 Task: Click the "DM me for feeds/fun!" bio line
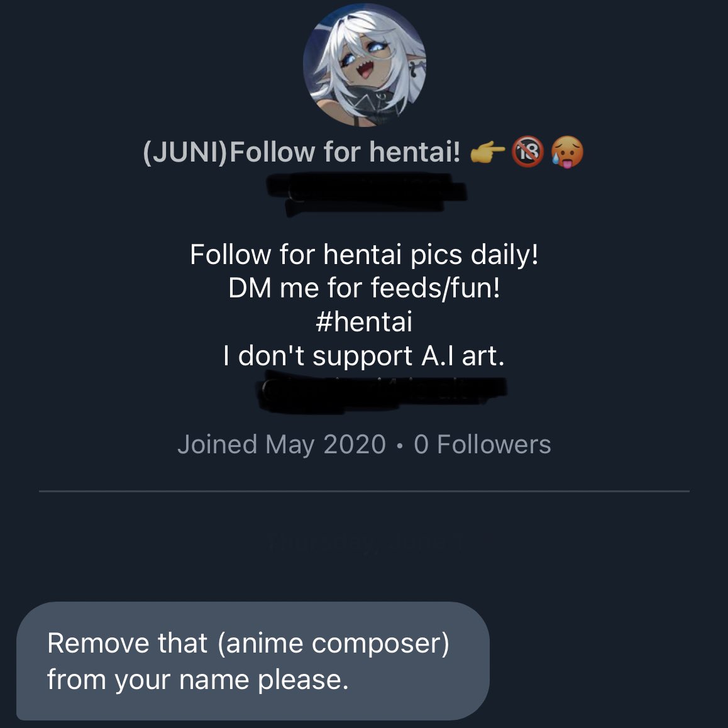(x=364, y=288)
